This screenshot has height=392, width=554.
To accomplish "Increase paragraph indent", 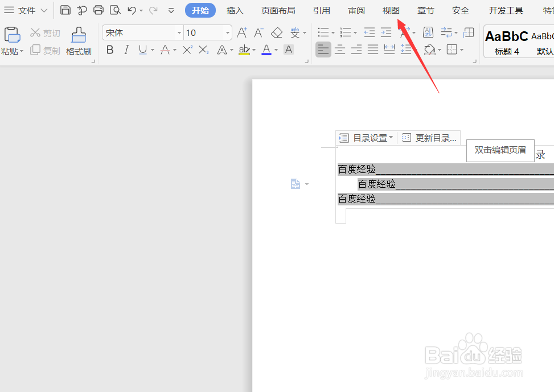I will (386, 33).
